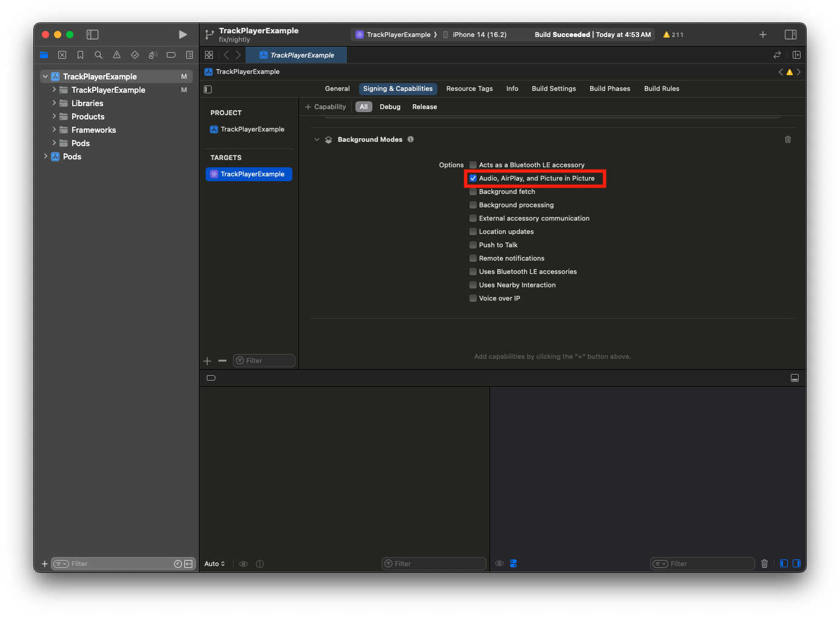Open the Issue navigator warning triangle
840x617 pixels.
(x=116, y=55)
